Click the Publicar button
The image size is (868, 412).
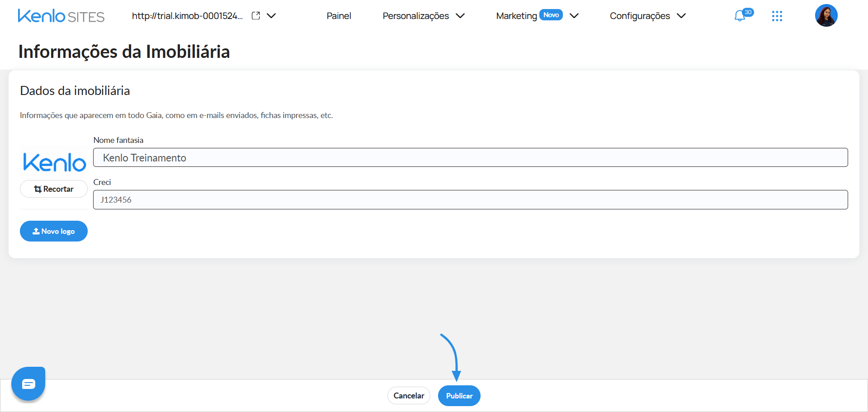pos(459,396)
